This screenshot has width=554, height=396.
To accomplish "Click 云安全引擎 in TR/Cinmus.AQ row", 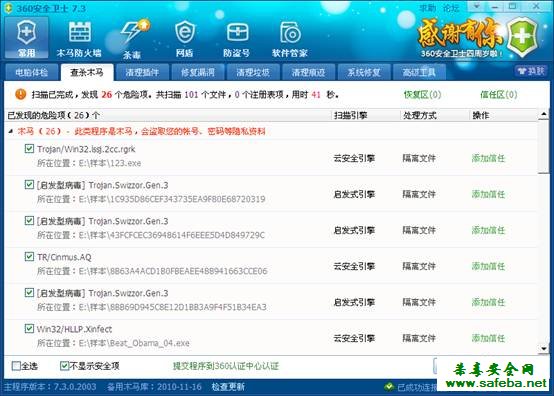I will pyautogui.click(x=354, y=266).
